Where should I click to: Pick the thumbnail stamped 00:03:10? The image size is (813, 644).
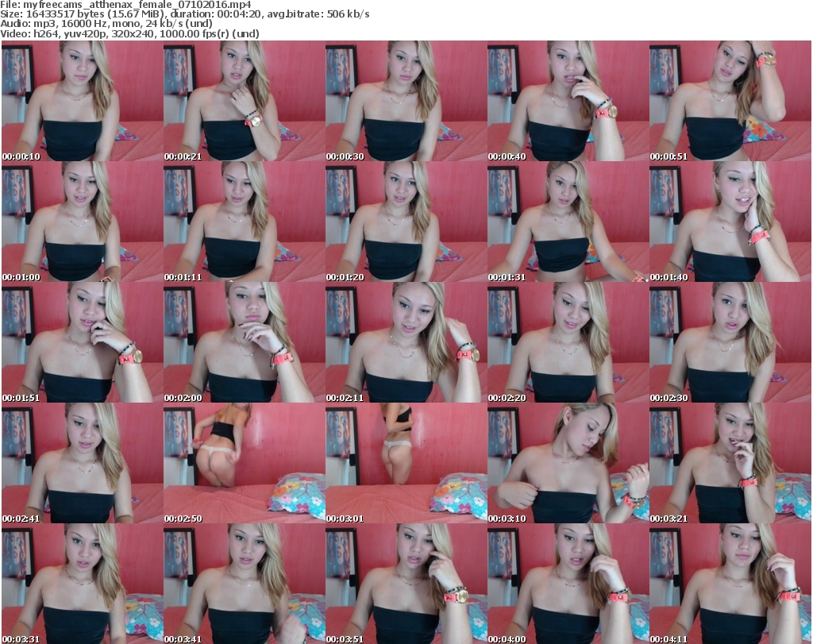568,463
